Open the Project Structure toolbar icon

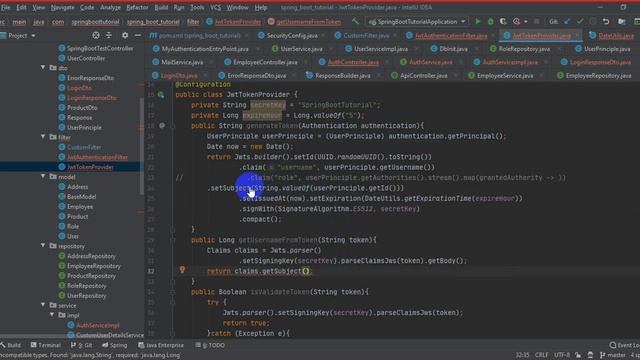[x=622, y=21]
